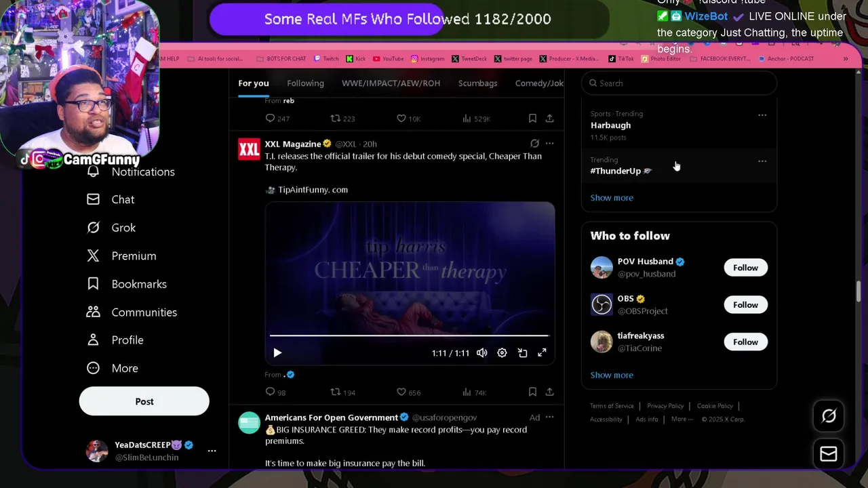Image resolution: width=868 pixels, height=488 pixels.
Task: Open Profile in the sidebar
Action: click(x=115, y=340)
